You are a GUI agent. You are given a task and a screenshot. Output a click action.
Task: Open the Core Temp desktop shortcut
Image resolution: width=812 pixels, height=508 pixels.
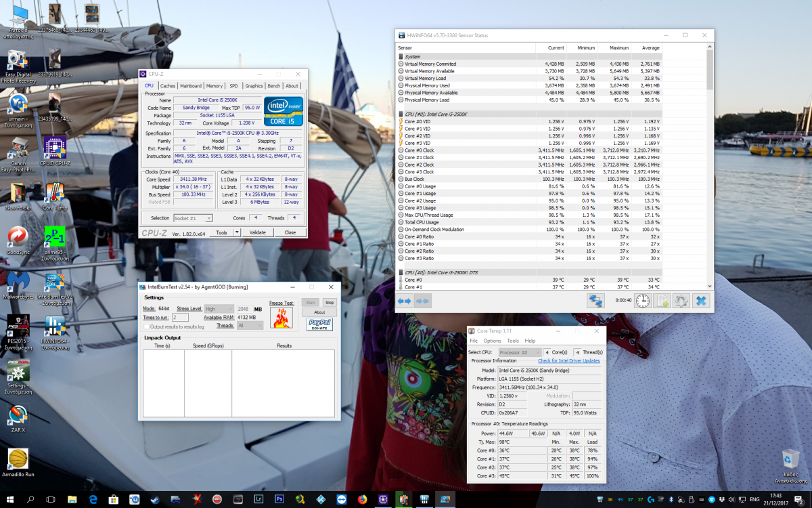55,196
